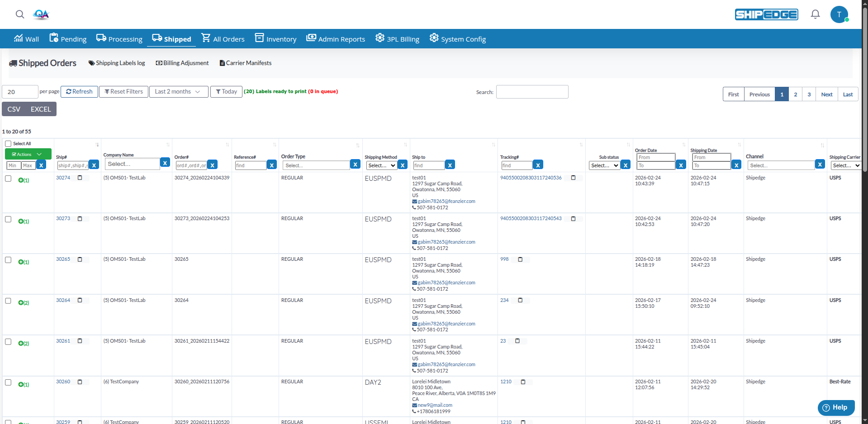
Task: Open Channel filter select
Action: pyautogui.click(x=780, y=165)
